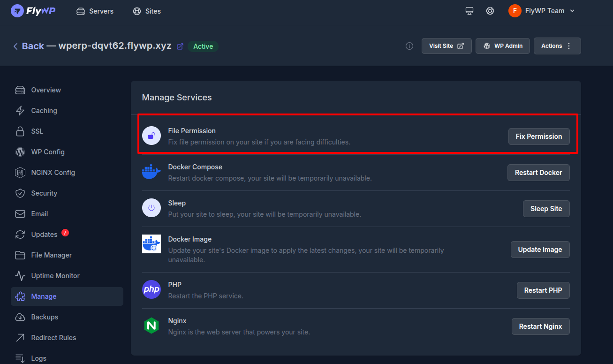Click the File Manager folder icon
The height and width of the screenshot is (364, 613).
pyautogui.click(x=20, y=255)
